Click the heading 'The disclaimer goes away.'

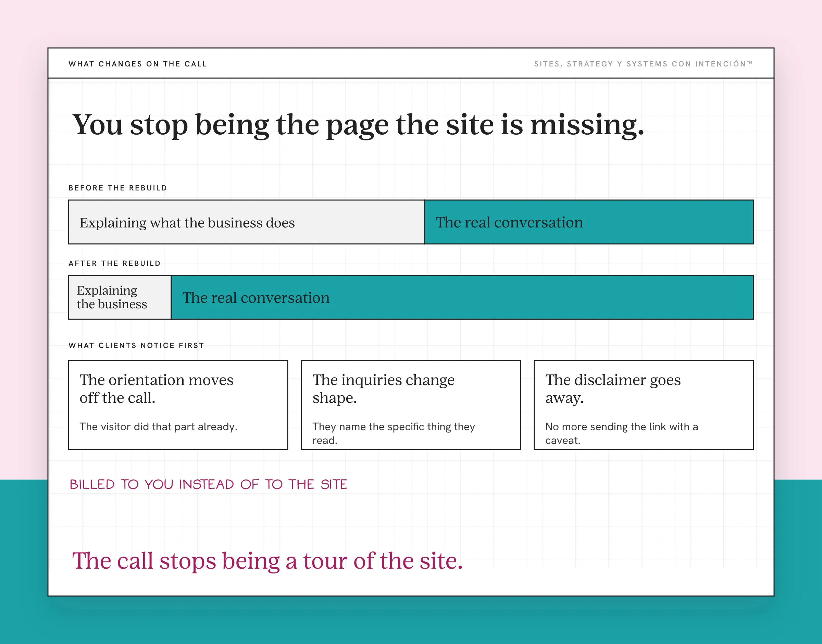[x=613, y=389]
